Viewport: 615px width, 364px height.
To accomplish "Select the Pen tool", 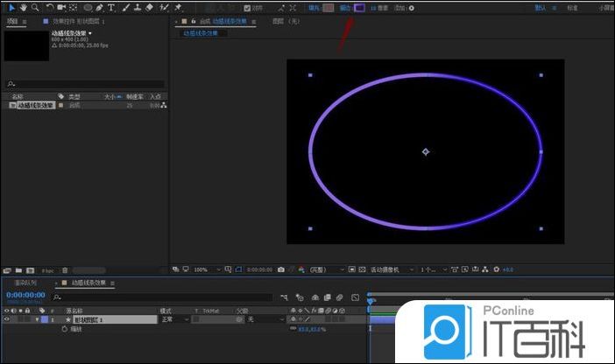I will [99, 7].
